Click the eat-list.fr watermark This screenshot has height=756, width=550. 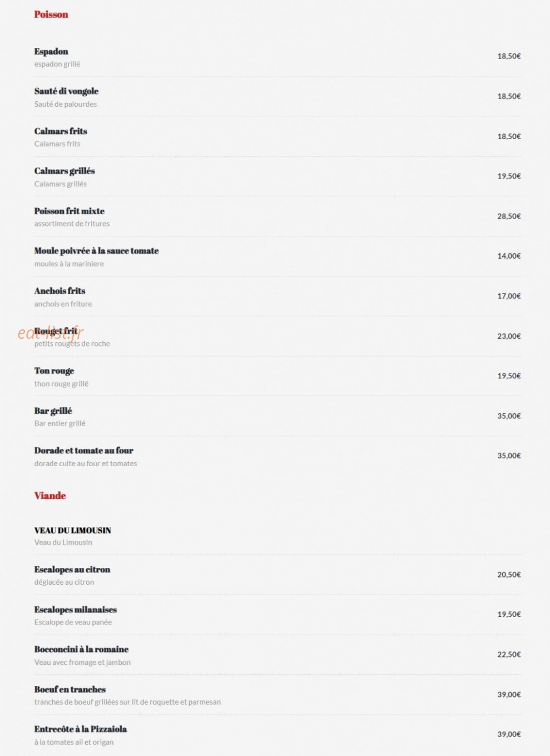[x=51, y=333]
